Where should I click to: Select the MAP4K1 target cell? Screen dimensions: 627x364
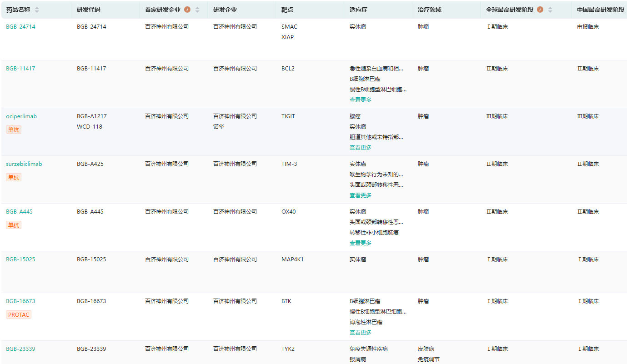(x=292, y=259)
